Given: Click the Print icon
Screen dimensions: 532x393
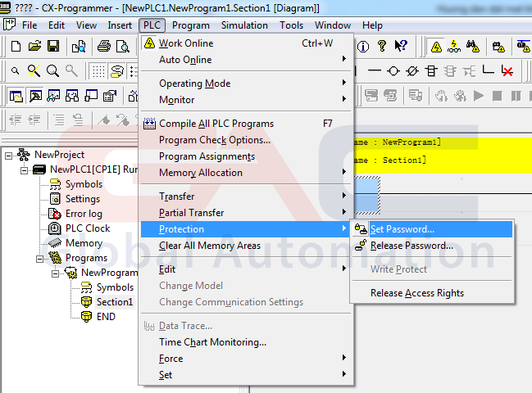Looking at the screenshot, I should point(104,46).
